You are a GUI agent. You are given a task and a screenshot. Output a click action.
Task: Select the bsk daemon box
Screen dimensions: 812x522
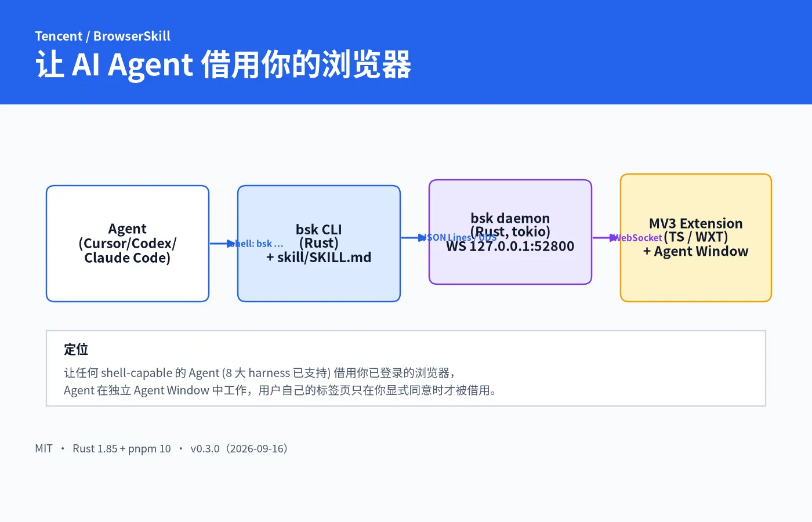point(510,232)
